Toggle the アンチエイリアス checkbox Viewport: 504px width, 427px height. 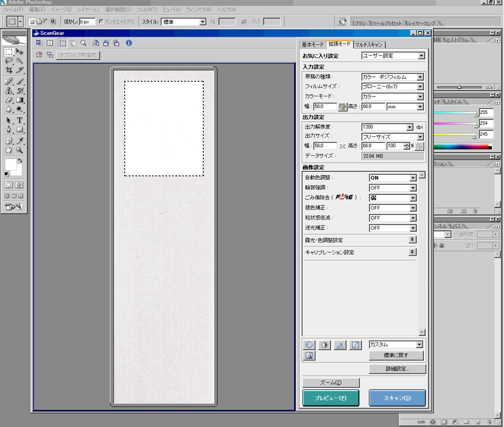101,22
